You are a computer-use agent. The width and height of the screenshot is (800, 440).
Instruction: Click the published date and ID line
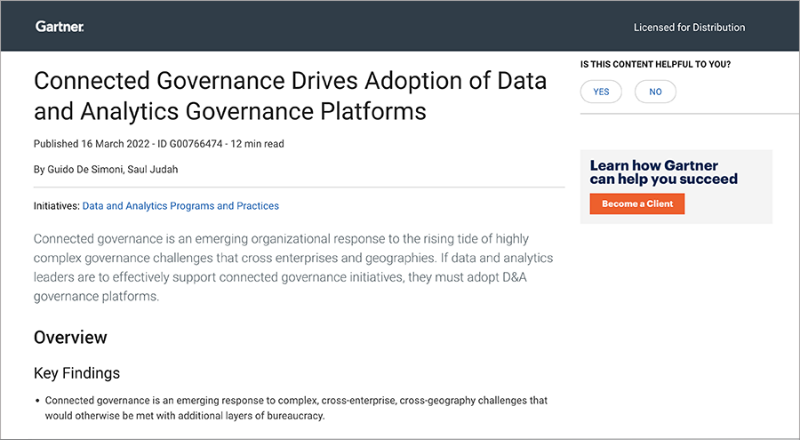coord(159,144)
